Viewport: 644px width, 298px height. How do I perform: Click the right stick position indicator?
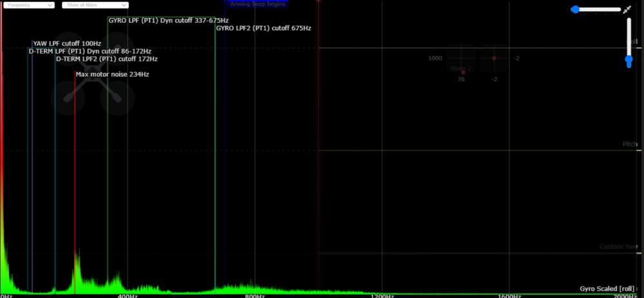(x=494, y=59)
